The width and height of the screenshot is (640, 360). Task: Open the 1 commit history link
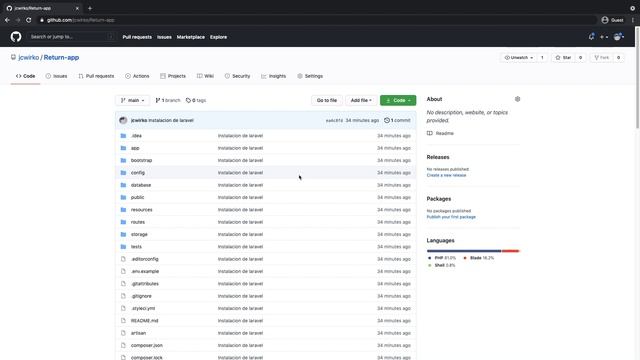(x=397, y=120)
